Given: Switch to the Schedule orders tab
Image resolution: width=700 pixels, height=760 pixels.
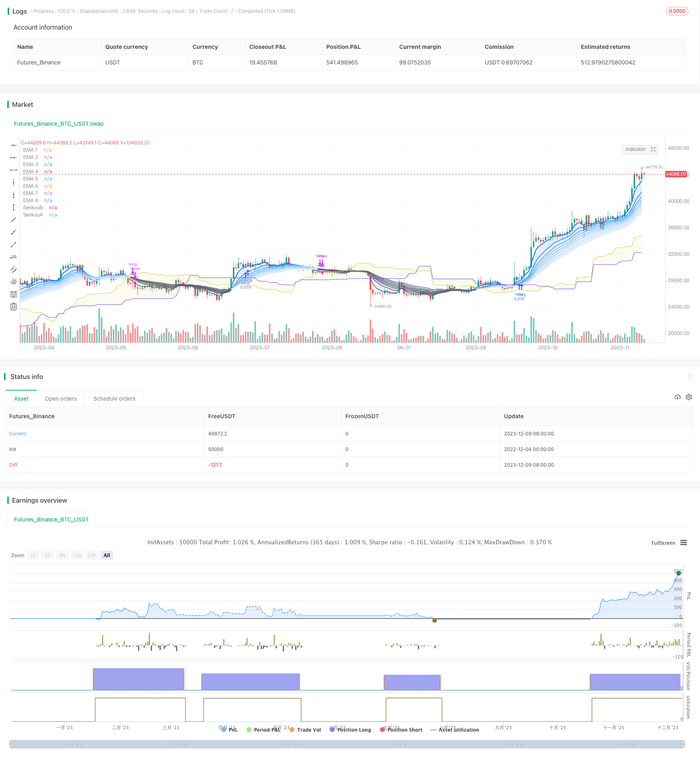Looking at the screenshot, I should (x=114, y=399).
